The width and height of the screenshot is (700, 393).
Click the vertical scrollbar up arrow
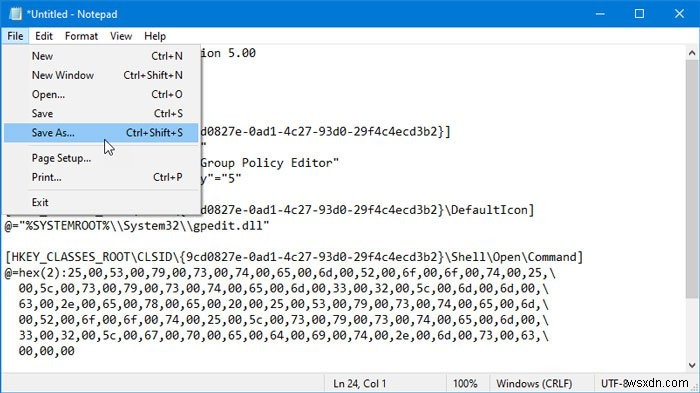pos(692,53)
